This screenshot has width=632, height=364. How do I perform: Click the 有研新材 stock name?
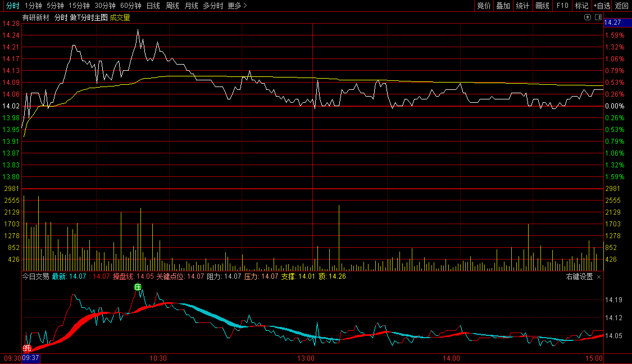36,18
